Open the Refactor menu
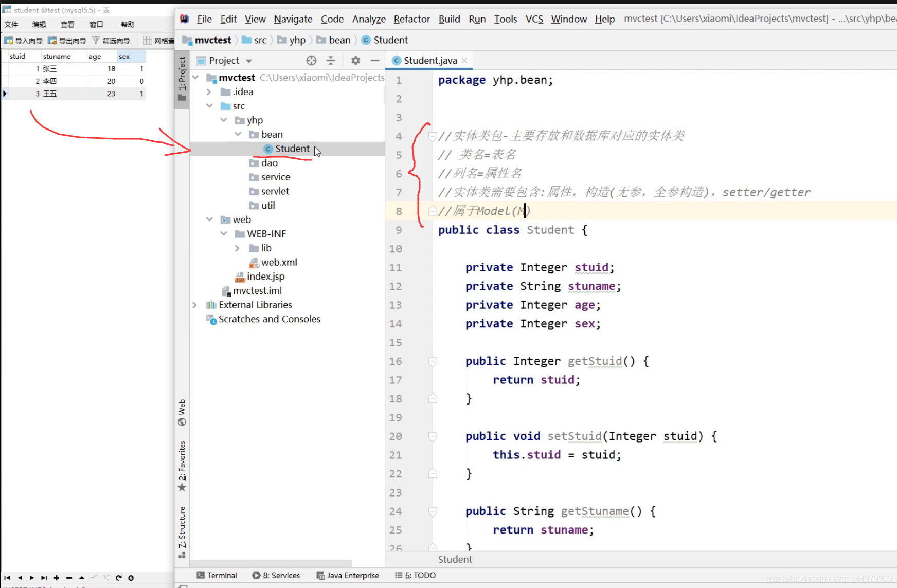The width and height of the screenshot is (897, 588). click(x=411, y=19)
